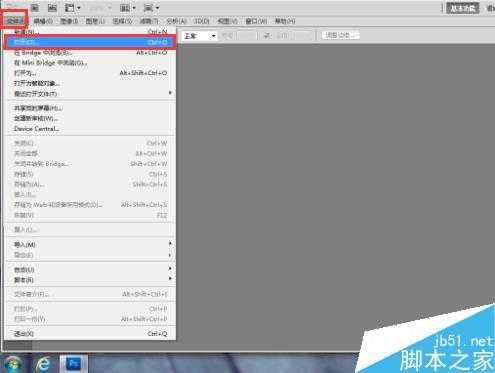Choose 退出(X) Ctrl+Q to quit
This screenshot has height=373, width=495.
90,334
